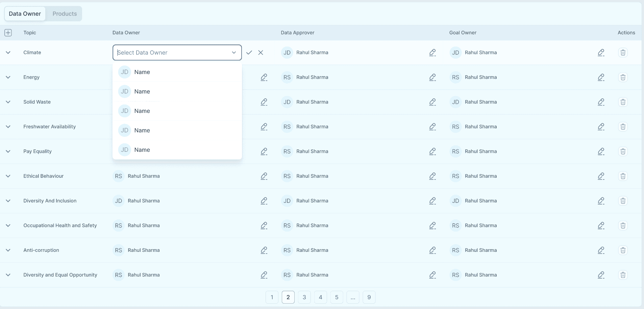This screenshot has width=644, height=309.
Task: Edit Data Owner for Ethical Behaviour row
Action: (x=264, y=176)
